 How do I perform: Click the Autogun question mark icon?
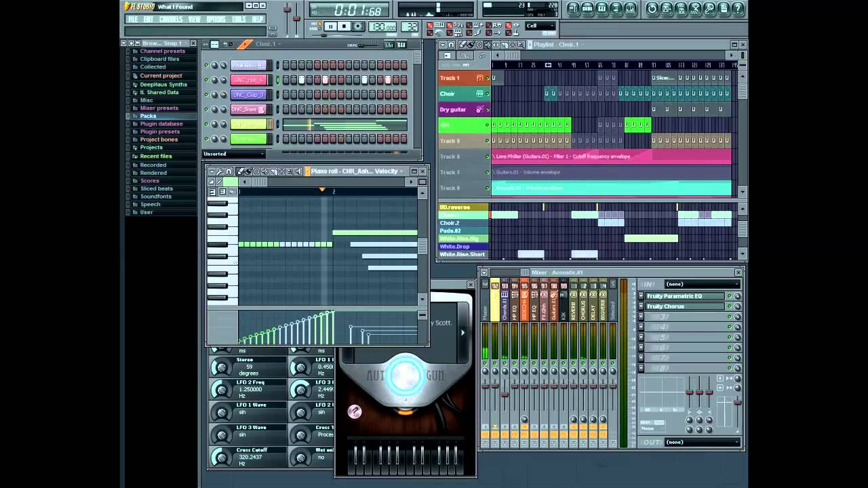click(x=355, y=412)
